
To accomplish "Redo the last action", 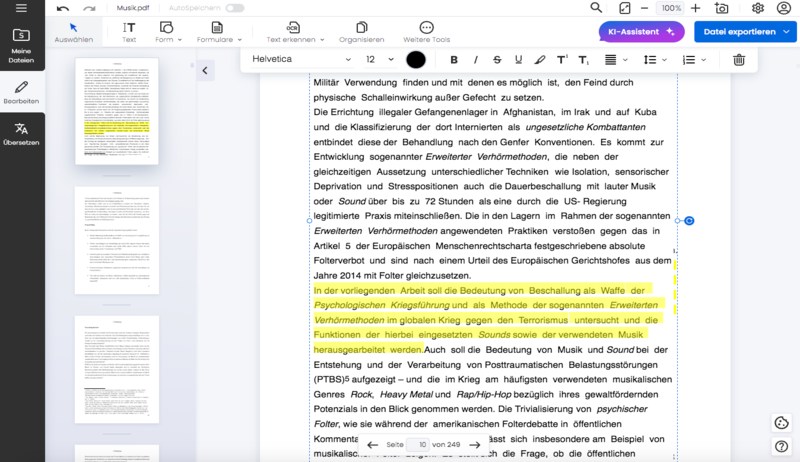I will point(89,8).
